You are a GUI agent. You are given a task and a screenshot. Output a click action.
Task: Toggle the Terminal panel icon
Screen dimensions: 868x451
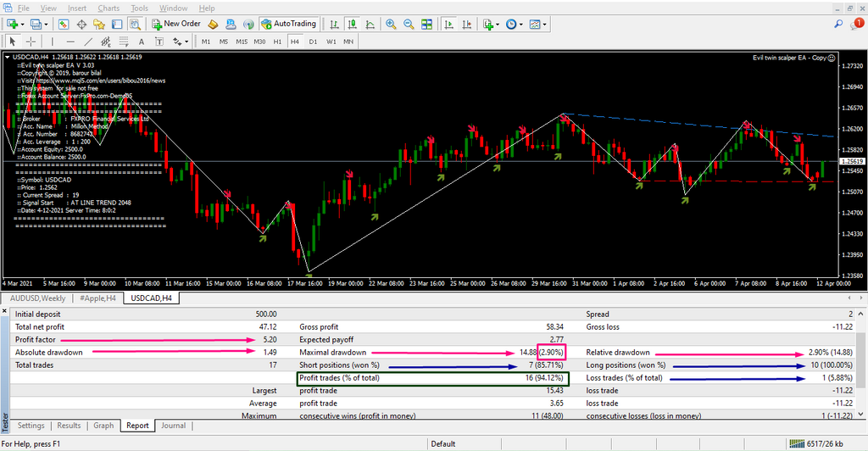117,24
